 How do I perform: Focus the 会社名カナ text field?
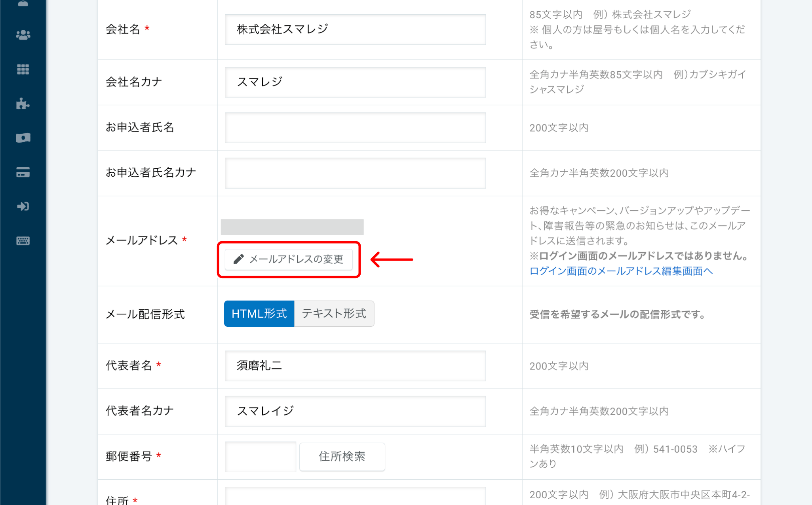point(355,82)
